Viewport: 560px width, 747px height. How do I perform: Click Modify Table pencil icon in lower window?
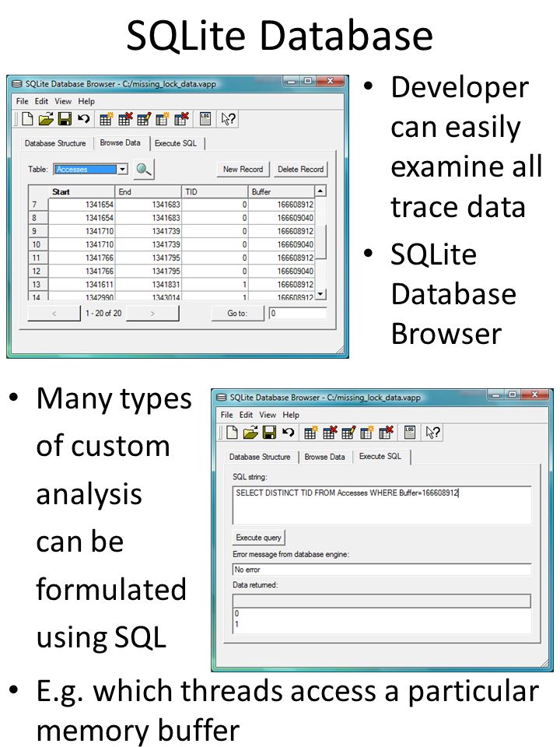point(348,433)
